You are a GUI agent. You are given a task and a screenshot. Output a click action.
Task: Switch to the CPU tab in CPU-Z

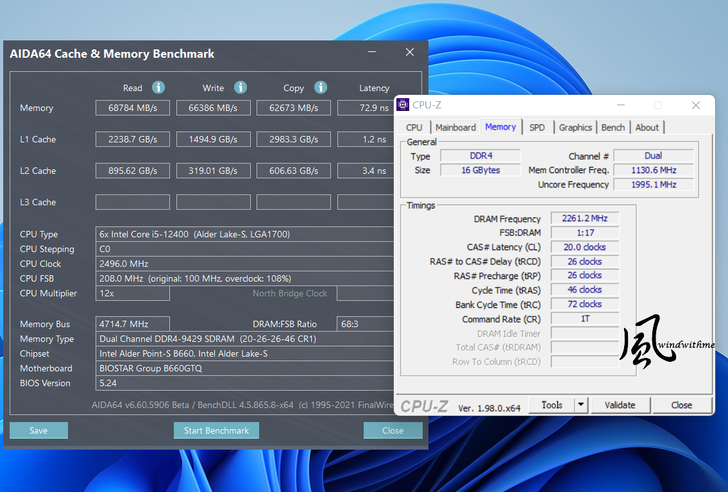414,127
